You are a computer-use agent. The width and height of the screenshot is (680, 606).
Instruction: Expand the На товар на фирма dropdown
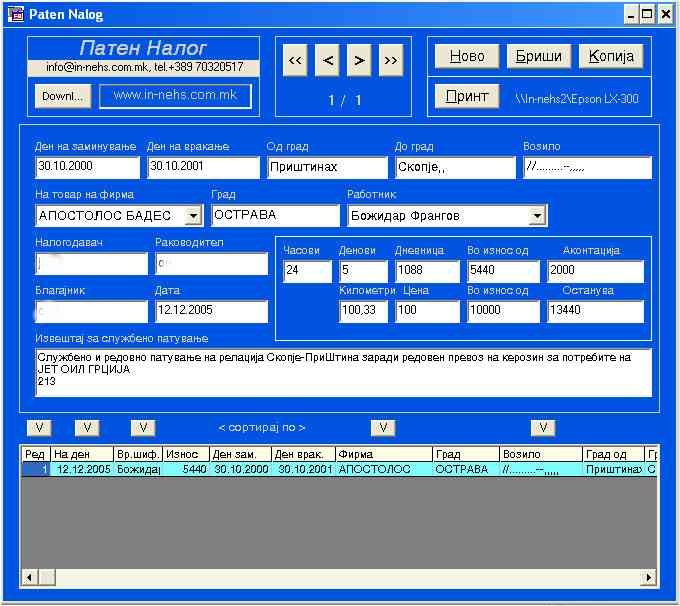tap(193, 216)
